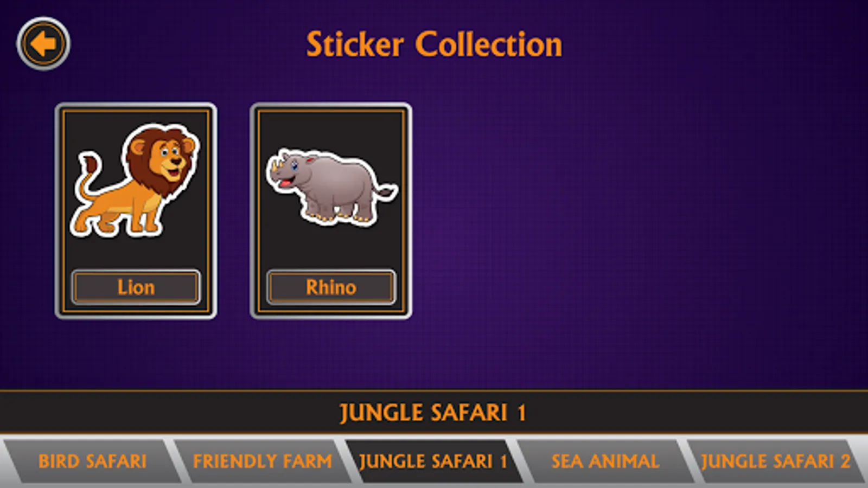Viewport: 868px width, 488px height.
Task: Tap the Lion card's dark frame border
Action: coord(59,211)
